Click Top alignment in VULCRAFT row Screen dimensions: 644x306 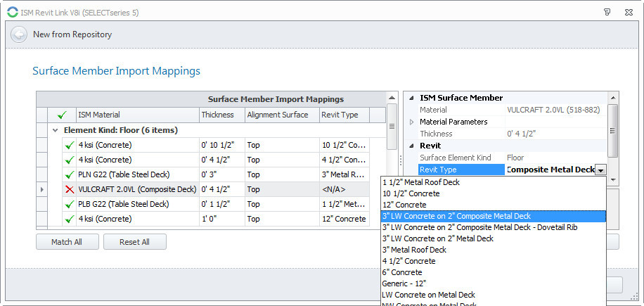point(282,189)
